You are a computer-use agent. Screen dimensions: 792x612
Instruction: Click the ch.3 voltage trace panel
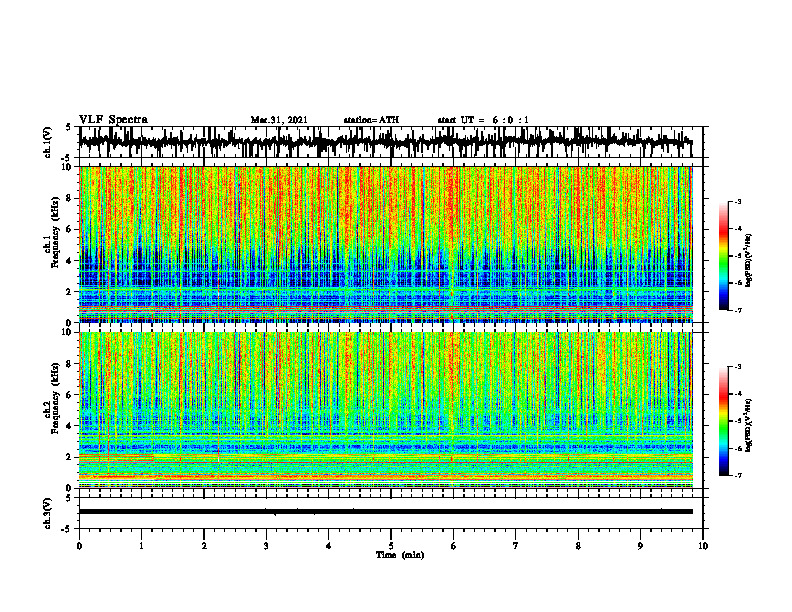[391, 513]
